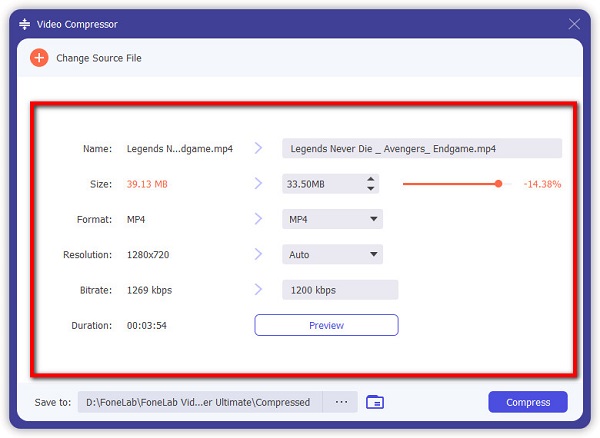The height and width of the screenshot is (438, 600).
Task: Click the Save to: label
Action: point(53,402)
